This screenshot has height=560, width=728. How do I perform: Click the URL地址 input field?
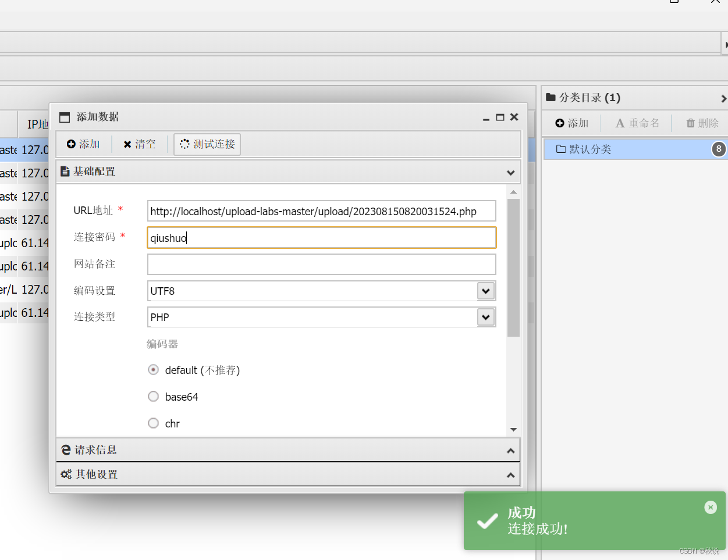pyautogui.click(x=322, y=211)
